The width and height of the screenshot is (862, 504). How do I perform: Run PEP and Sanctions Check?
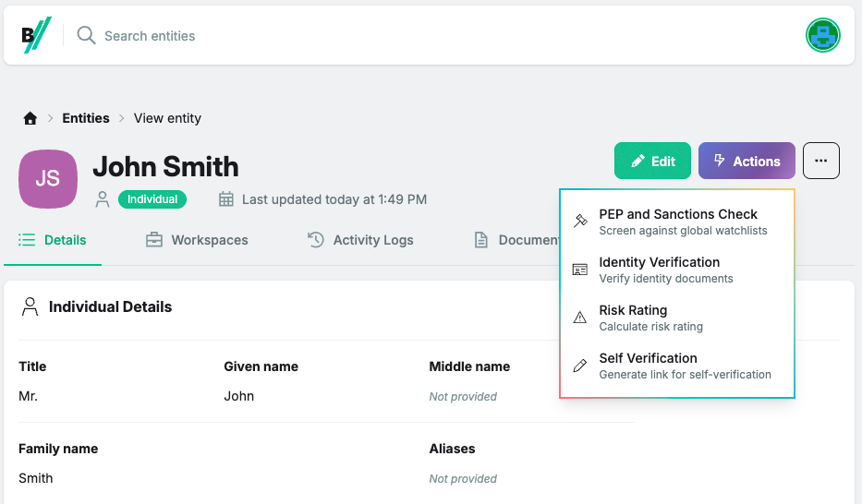click(677, 222)
